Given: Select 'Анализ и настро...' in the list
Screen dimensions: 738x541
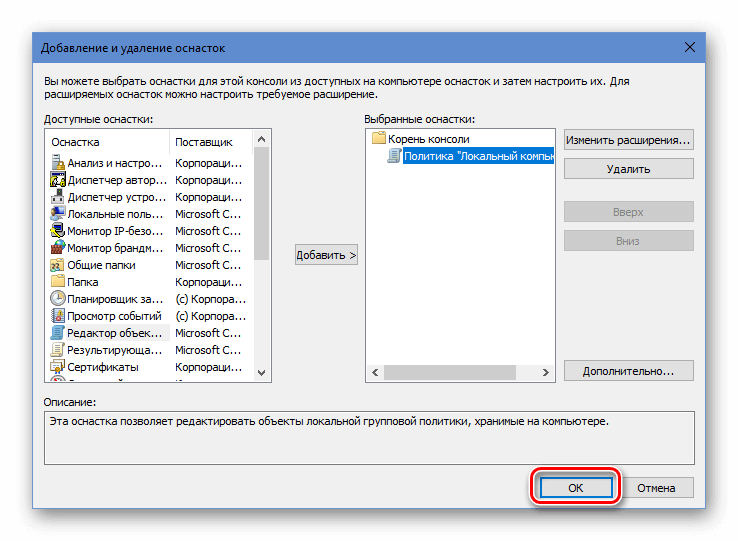Looking at the screenshot, I should pos(150,163).
